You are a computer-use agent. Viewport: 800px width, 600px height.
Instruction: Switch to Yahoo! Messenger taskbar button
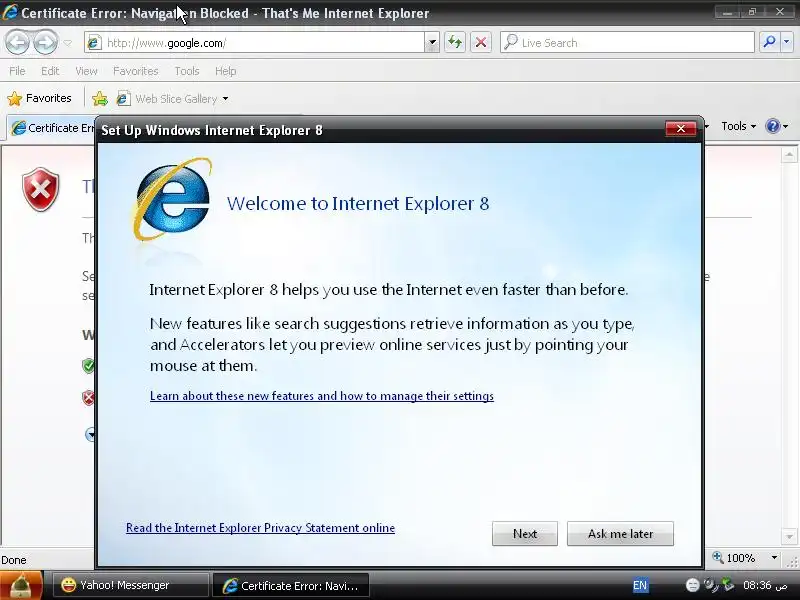[x=131, y=585]
